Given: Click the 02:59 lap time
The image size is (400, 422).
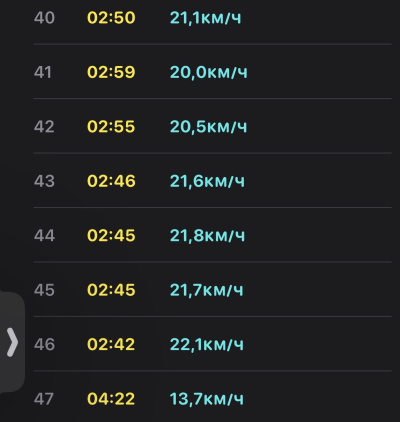Looking at the screenshot, I should coord(111,72).
